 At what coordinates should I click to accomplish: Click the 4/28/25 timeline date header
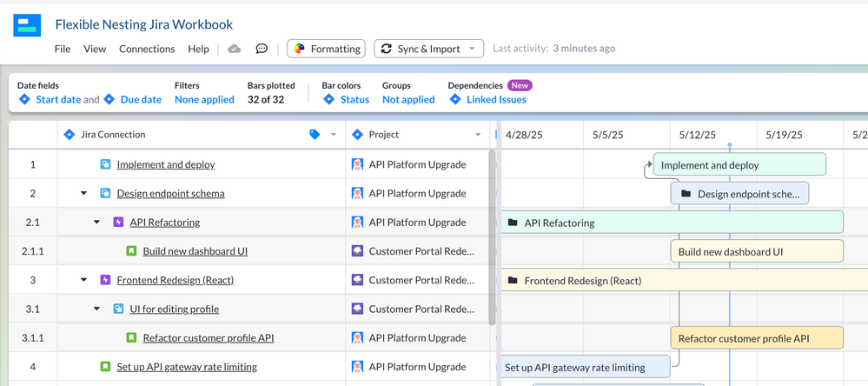click(526, 135)
